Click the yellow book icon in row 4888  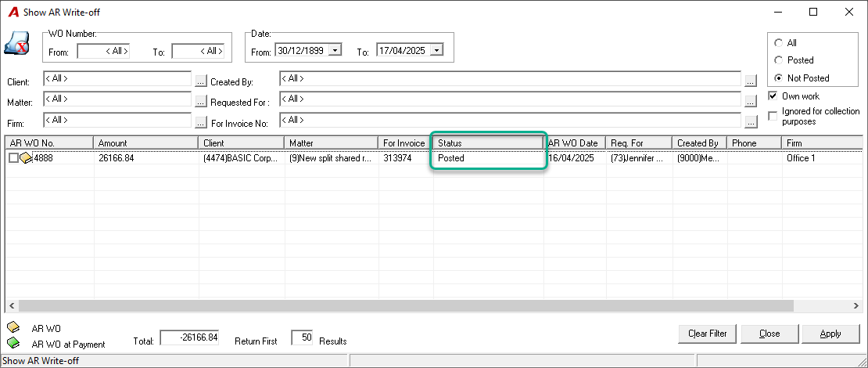[x=27, y=158]
